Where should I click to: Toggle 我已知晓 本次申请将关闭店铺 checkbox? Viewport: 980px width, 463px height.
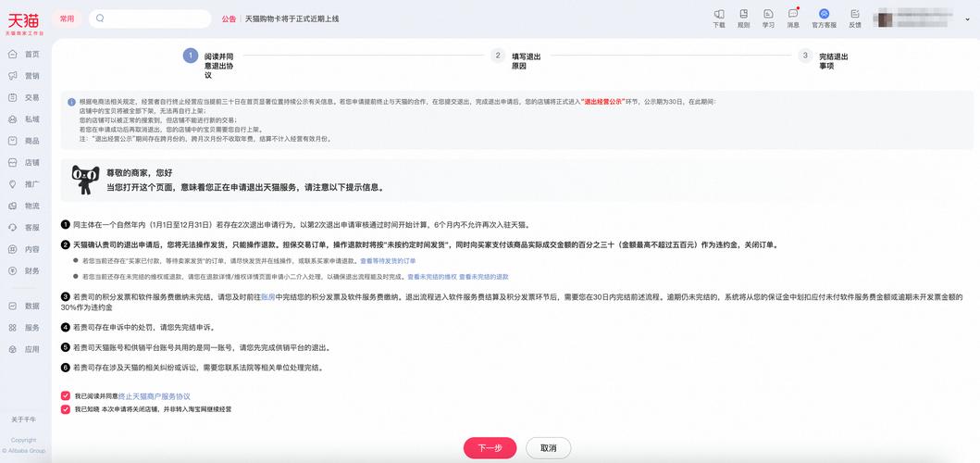[x=65, y=409]
